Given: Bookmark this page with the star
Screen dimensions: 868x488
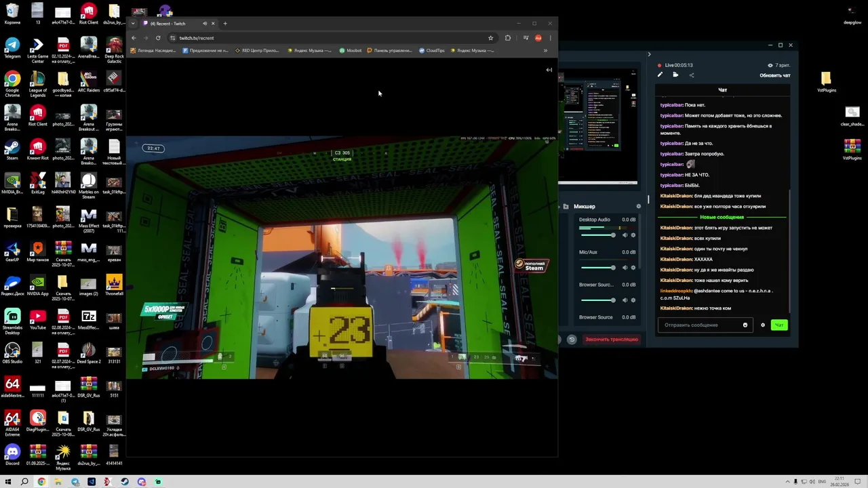Looking at the screenshot, I should tap(490, 38).
